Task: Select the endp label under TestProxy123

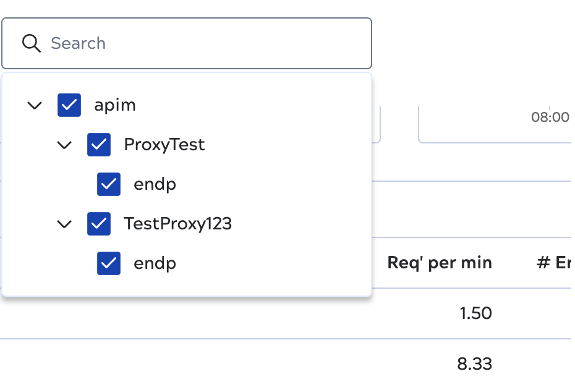Action: coord(155,263)
